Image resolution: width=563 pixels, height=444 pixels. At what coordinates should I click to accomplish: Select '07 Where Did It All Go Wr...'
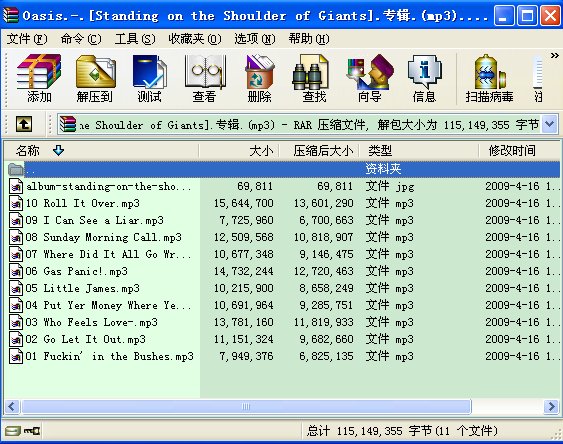coord(283,254)
